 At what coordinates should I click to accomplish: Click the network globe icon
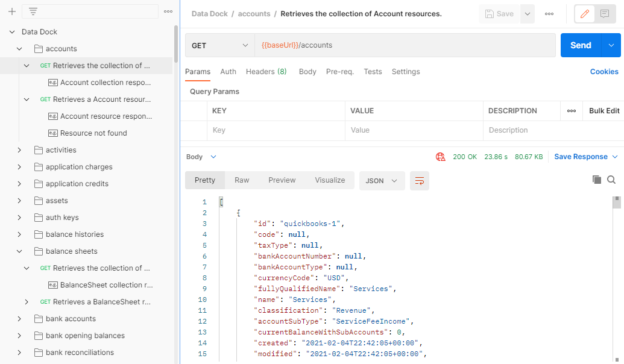pos(441,157)
